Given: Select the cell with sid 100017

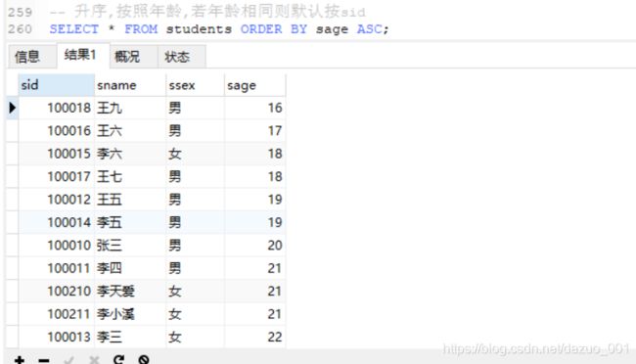Looking at the screenshot, I should point(56,176).
